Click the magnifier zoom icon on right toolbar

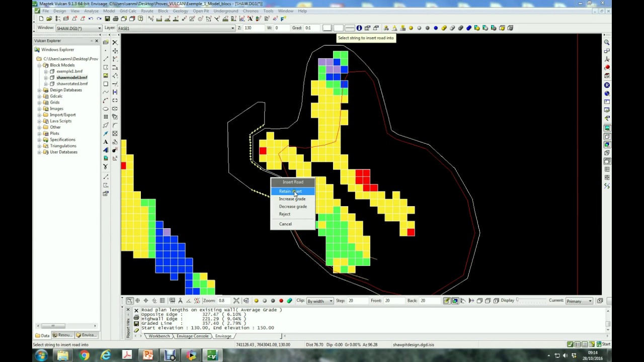(607, 42)
